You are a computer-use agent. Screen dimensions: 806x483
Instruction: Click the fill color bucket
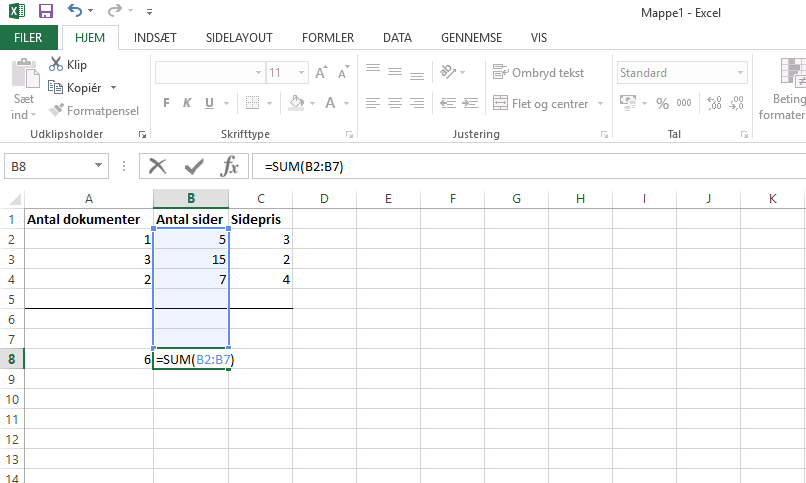(296, 103)
